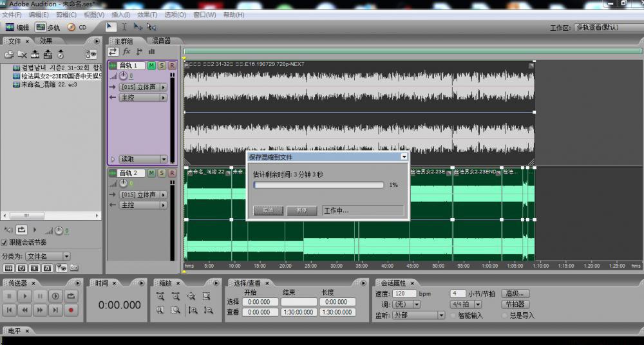Click the file display options eye icon
Image resolution: width=644 pixels, height=345 pixels.
click(91, 54)
